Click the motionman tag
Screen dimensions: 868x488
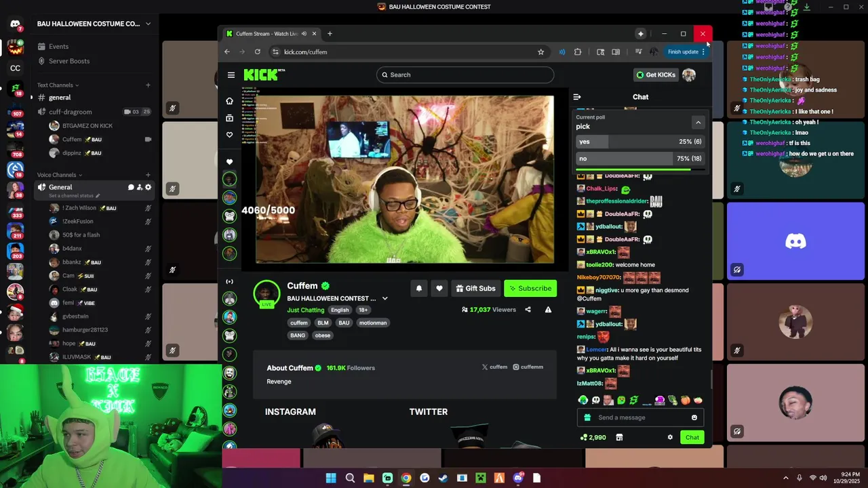click(373, 323)
